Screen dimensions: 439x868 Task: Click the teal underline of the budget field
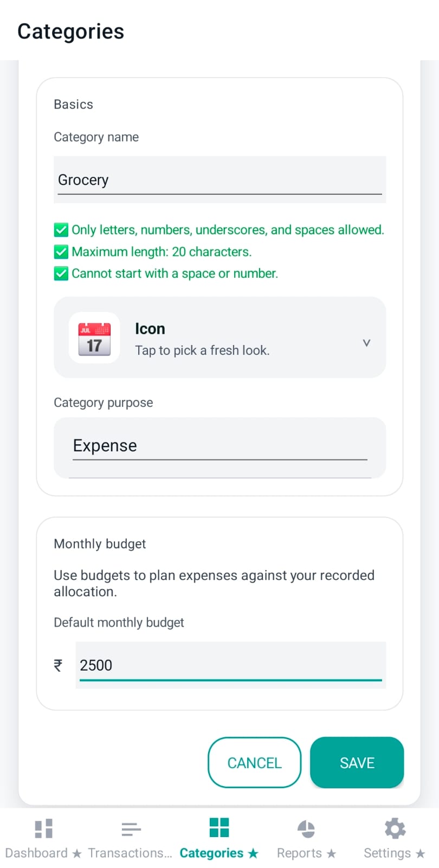coord(230,680)
